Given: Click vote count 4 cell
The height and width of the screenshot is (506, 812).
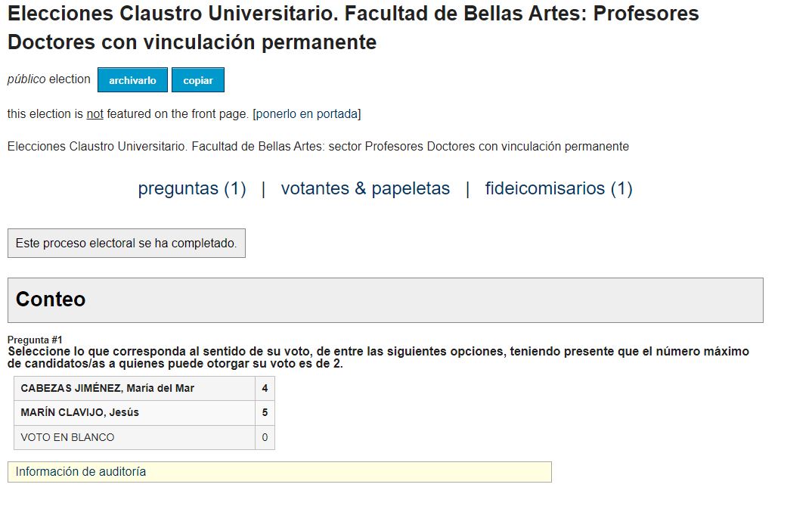Looking at the screenshot, I should click(x=265, y=388).
